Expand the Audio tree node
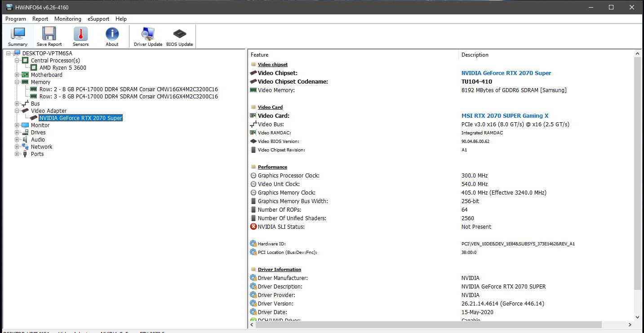The height and width of the screenshot is (333, 644). coord(17,140)
